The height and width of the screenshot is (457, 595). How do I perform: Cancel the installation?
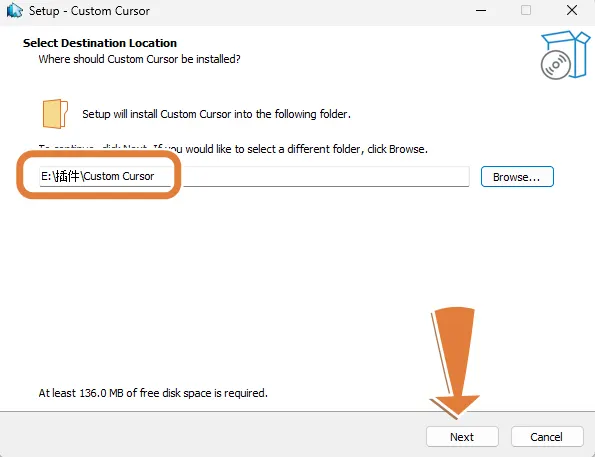pos(547,437)
